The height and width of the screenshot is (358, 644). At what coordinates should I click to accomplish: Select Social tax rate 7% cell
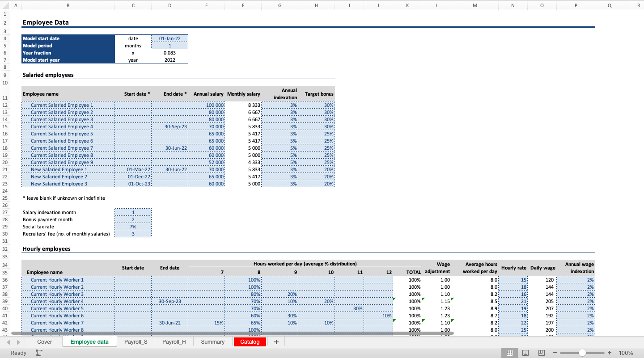133,227
